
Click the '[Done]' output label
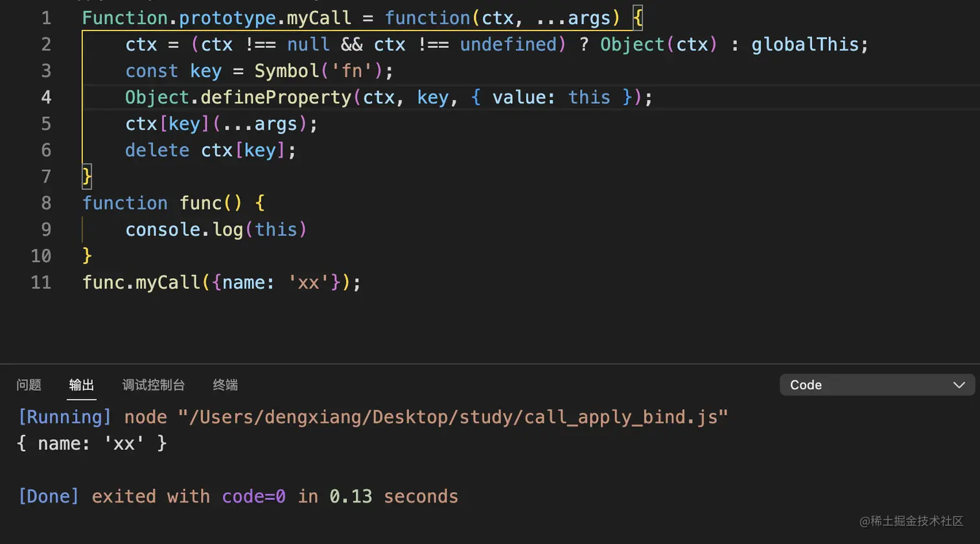49,497
